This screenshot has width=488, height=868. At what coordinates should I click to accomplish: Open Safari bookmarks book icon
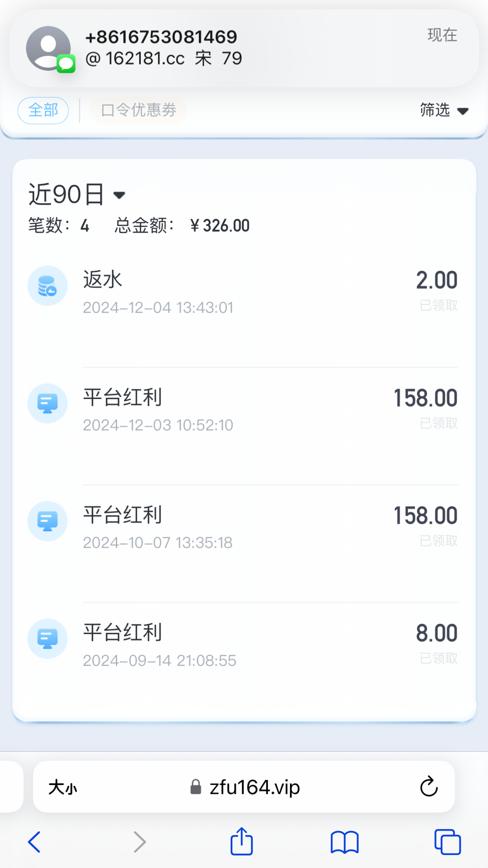(344, 842)
